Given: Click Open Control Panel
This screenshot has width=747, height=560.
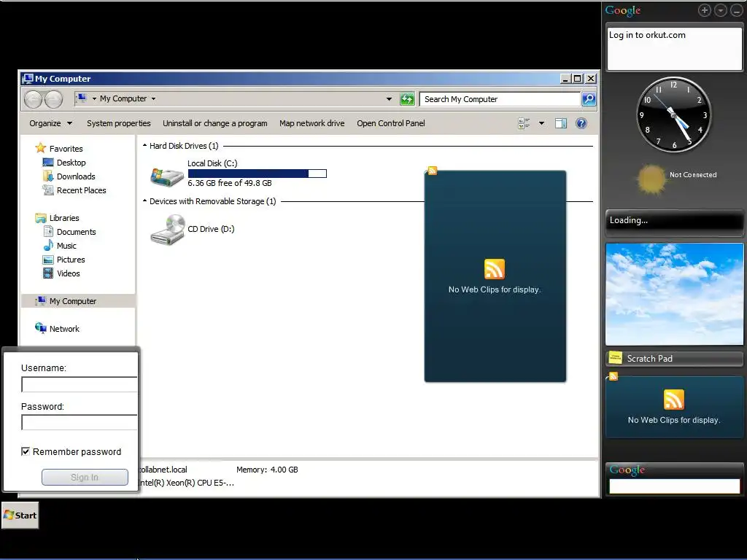Looking at the screenshot, I should [391, 123].
